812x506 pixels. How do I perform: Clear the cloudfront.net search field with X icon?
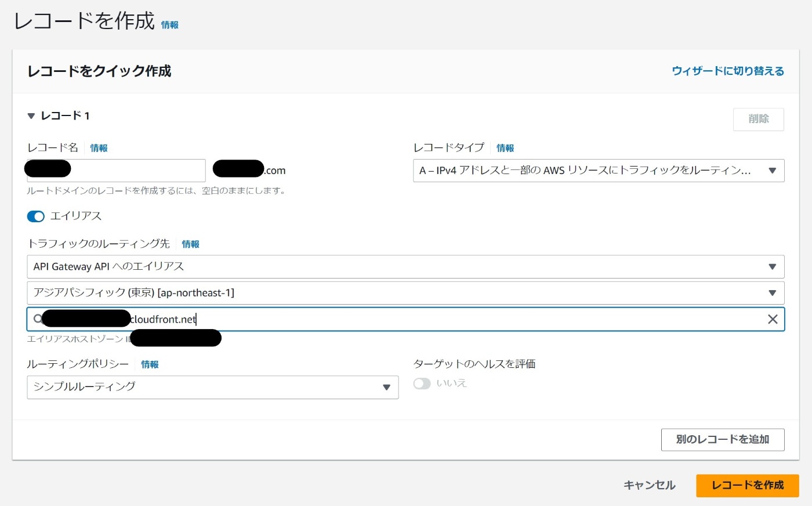[x=773, y=319]
